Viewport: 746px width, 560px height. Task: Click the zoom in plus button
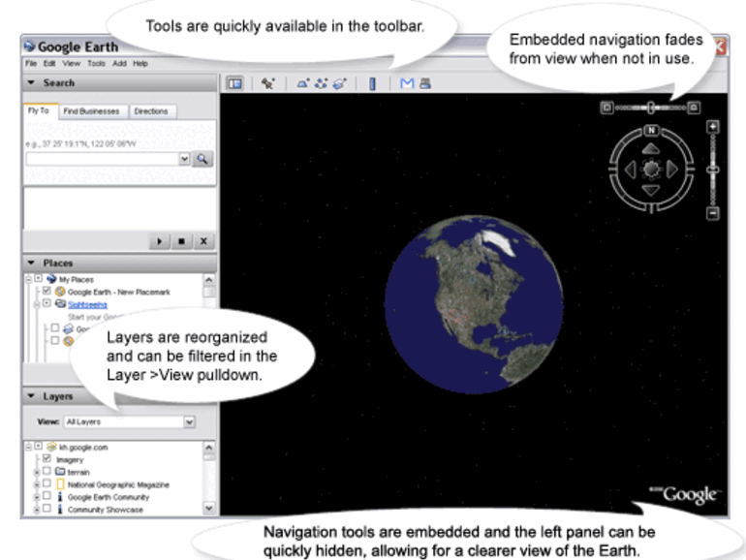pos(712,127)
